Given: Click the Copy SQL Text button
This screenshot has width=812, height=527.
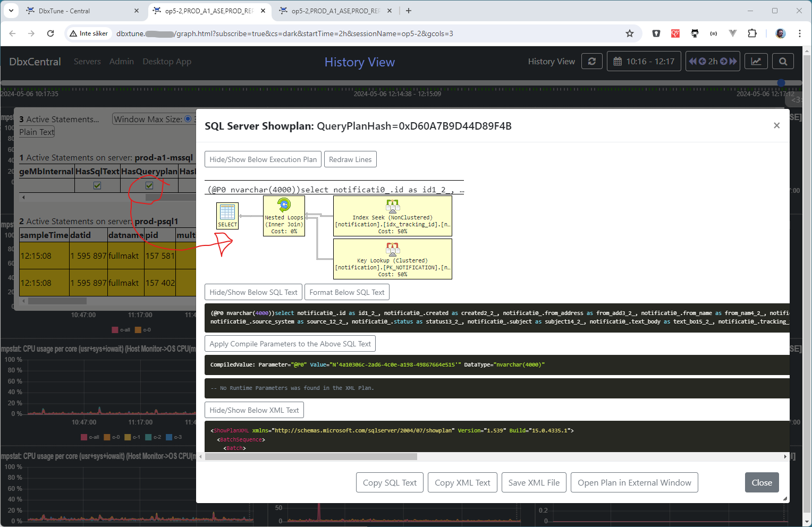Looking at the screenshot, I should [x=390, y=482].
